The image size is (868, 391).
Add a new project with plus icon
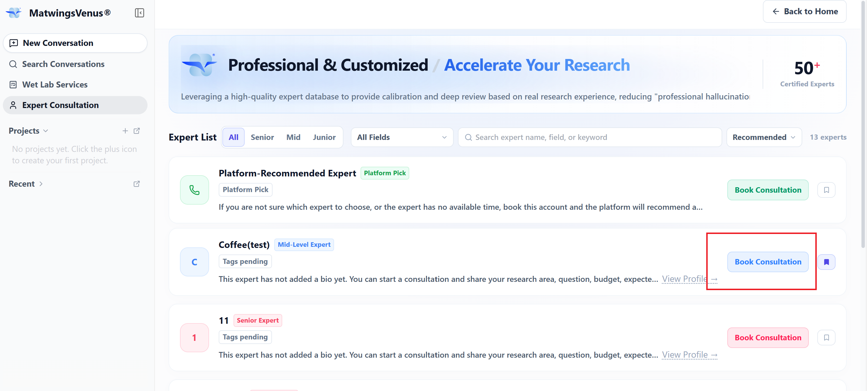click(x=125, y=131)
